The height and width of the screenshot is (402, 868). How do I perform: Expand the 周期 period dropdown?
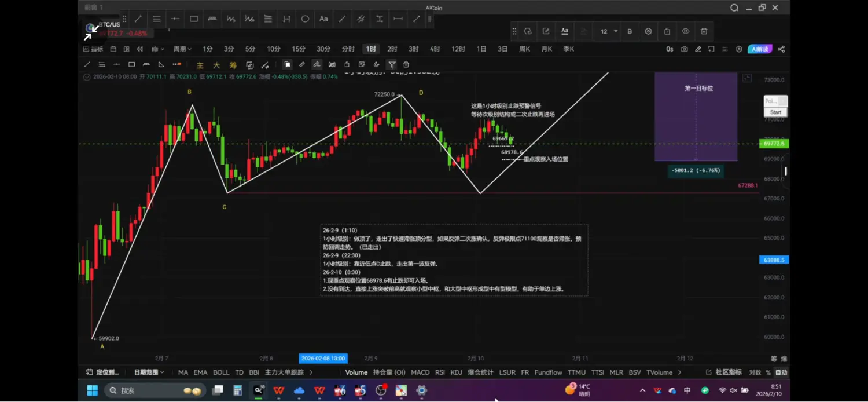pyautogui.click(x=182, y=49)
